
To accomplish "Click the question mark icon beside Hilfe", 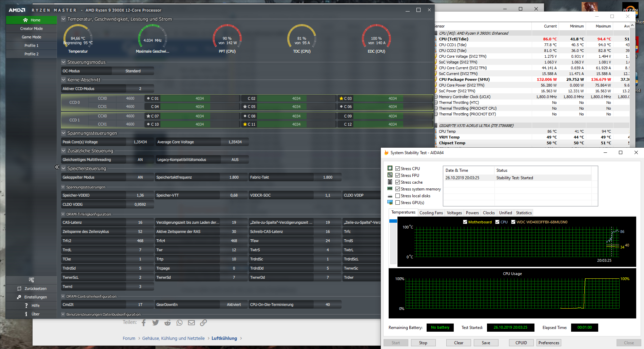I will [x=26, y=306].
